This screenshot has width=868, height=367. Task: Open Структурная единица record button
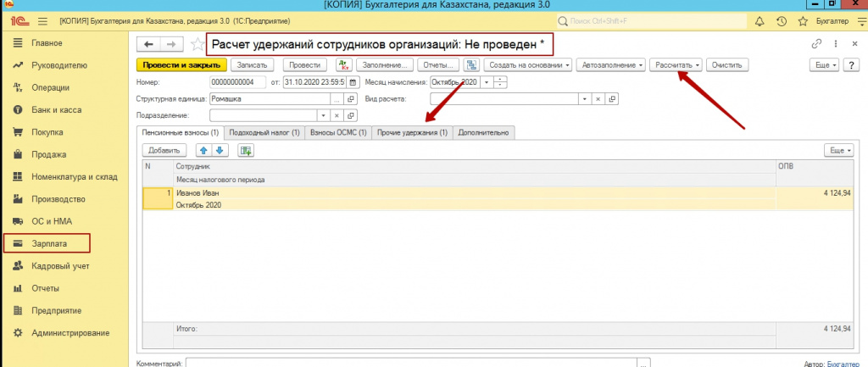click(x=351, y=99)
